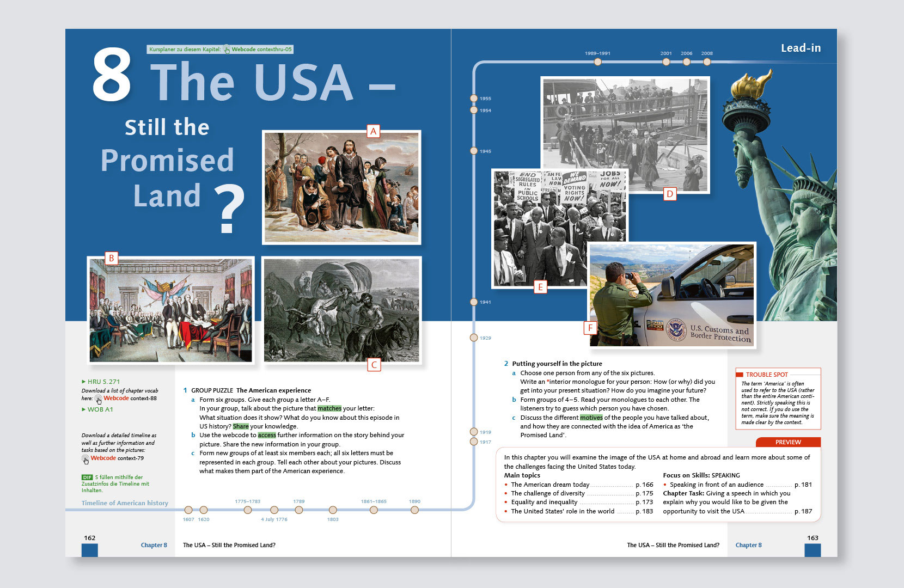Select the Border Protection officer photo
904x588 pixels.
click(672, 294)
